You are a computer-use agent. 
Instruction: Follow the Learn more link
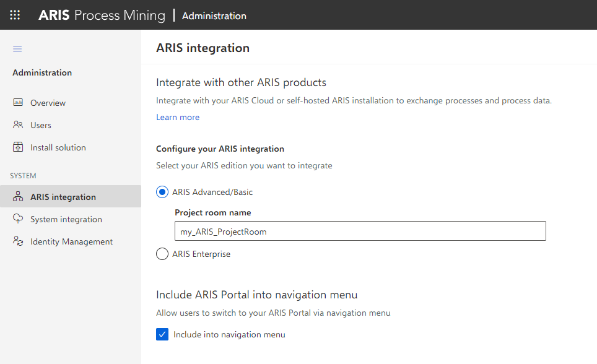coord(178,117)
